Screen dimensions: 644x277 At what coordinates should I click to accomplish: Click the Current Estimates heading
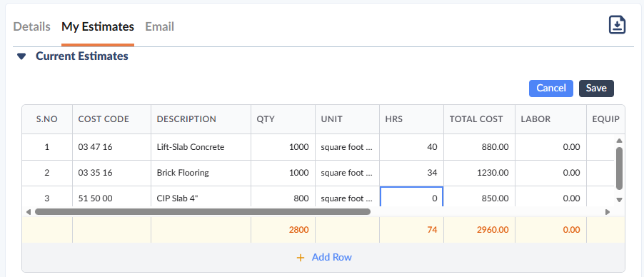point(81,56)
